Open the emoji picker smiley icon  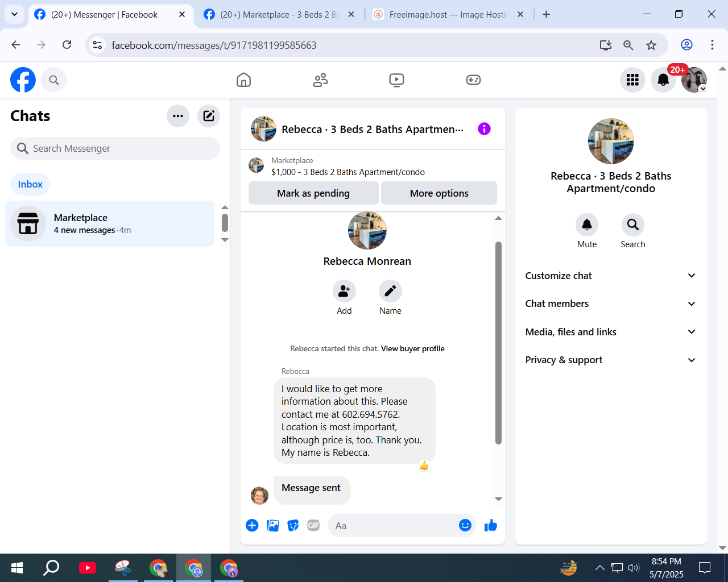point(465,525)
